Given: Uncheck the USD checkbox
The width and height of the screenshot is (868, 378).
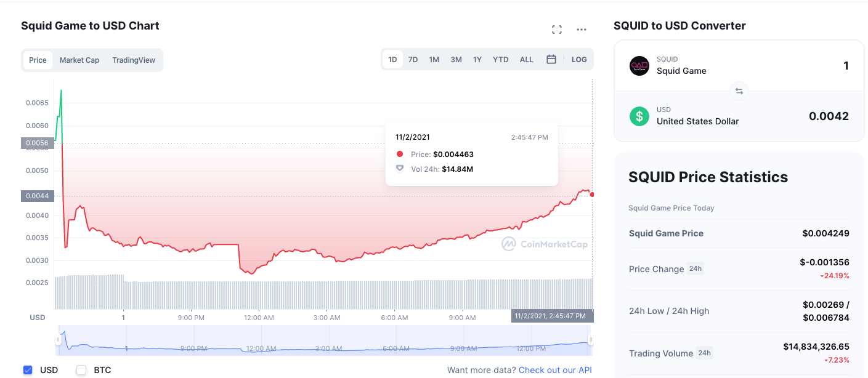Looking at the screenshot, I should tap(28, 370).
